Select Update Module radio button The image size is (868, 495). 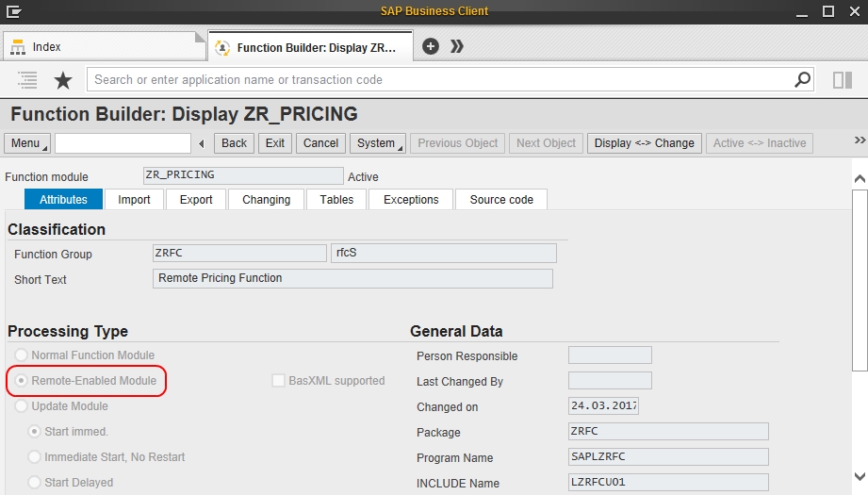click(x=21, y=405)
